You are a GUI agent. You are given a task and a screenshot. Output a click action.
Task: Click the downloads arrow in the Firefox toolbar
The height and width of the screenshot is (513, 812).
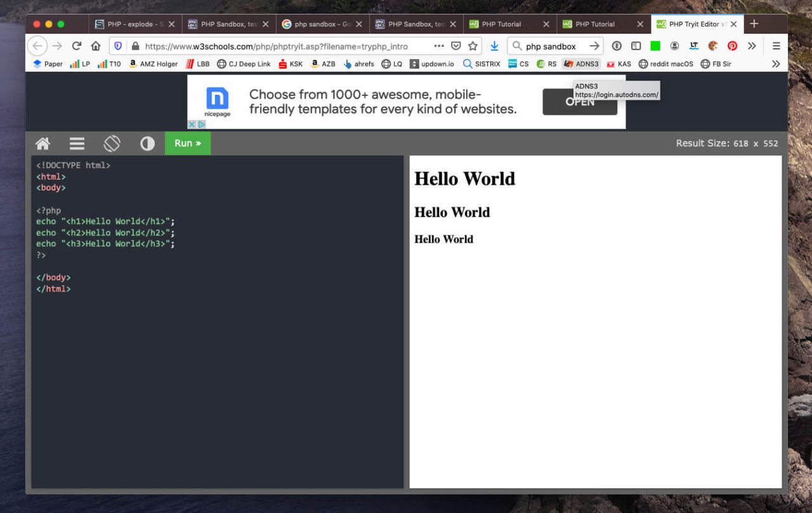494,46
